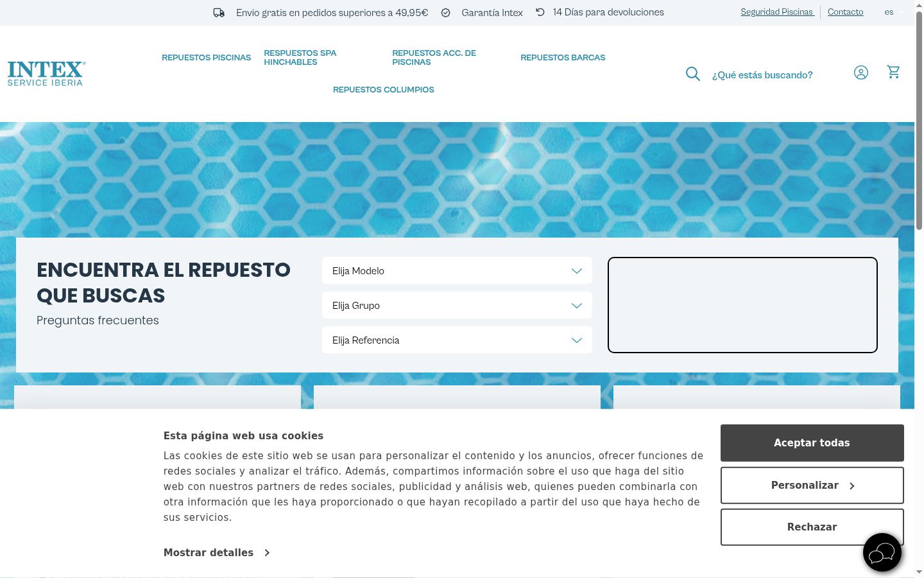Open the Preguntas frecuentes link
The height and width of the screenshot is (578, 924).
[98, 320]
